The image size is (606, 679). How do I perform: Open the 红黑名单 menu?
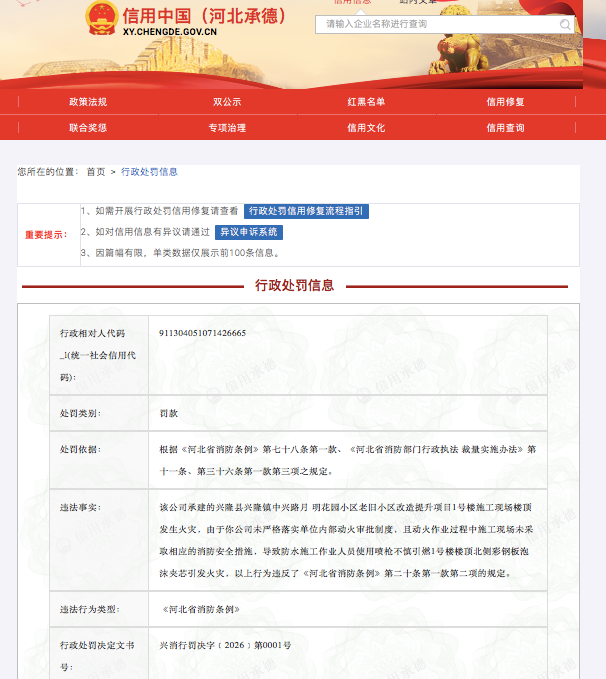point(366,102)
